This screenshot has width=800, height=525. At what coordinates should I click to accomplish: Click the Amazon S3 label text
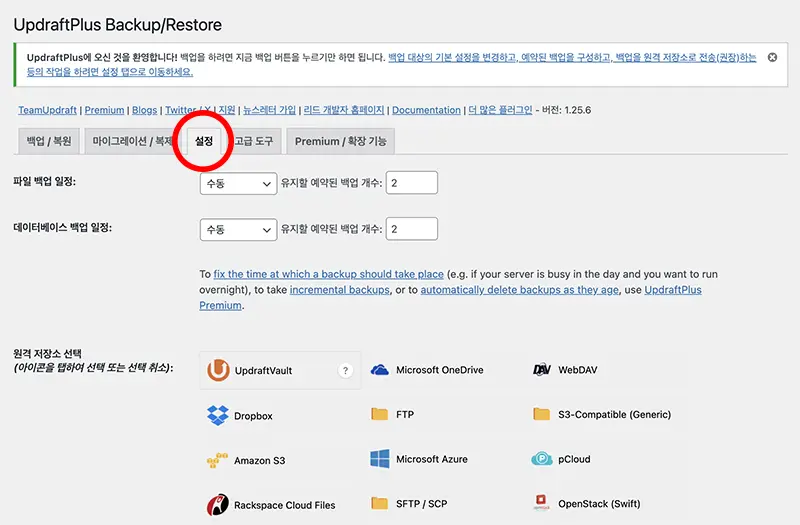pos(260,461)
